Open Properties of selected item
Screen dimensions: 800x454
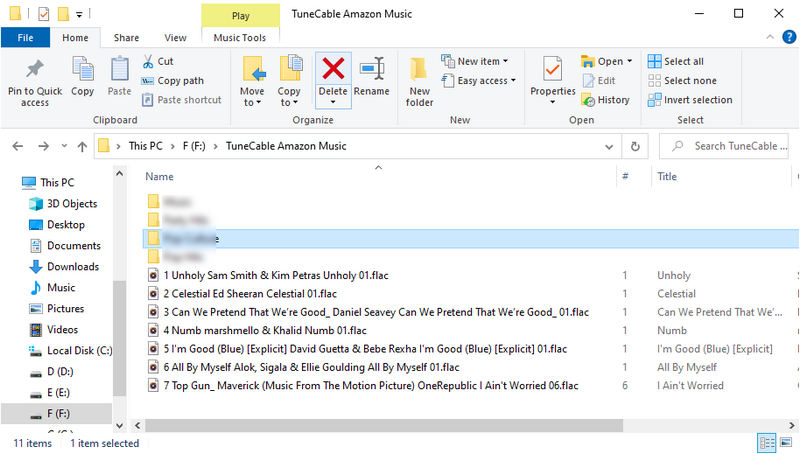(553, 75)
